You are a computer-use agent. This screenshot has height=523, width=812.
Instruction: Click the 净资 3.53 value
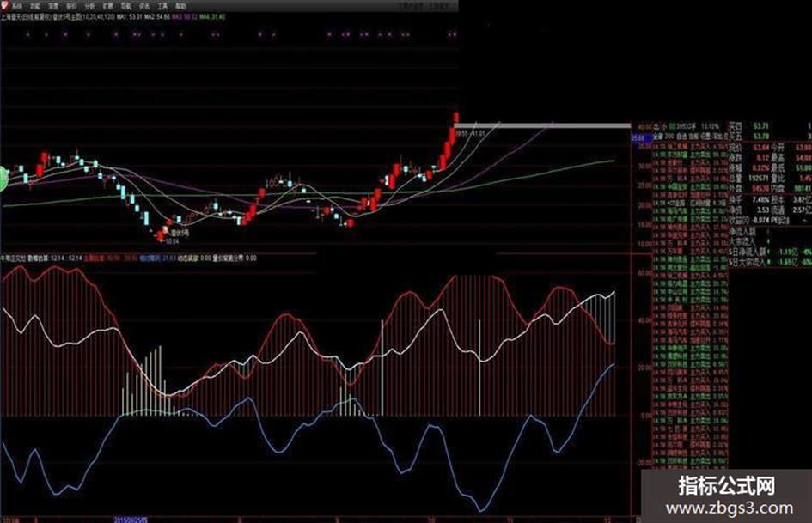click(x=762, y=210)
